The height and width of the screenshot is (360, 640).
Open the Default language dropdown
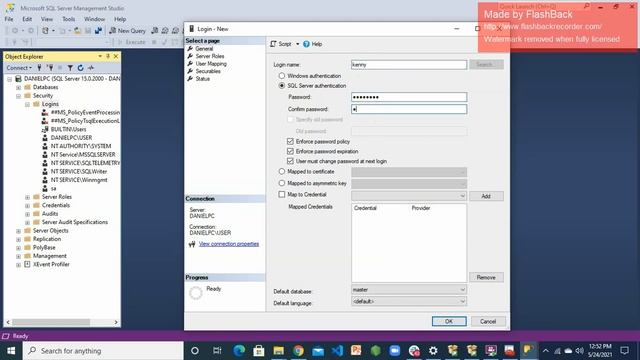pyautogui.click(x=409, y=301)
